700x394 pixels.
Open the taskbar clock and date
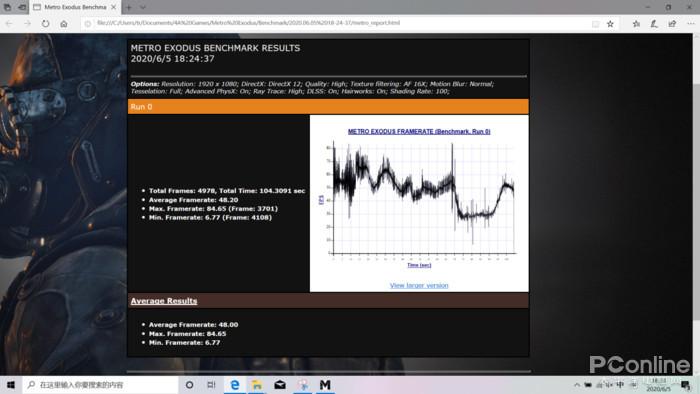point(659,385)
